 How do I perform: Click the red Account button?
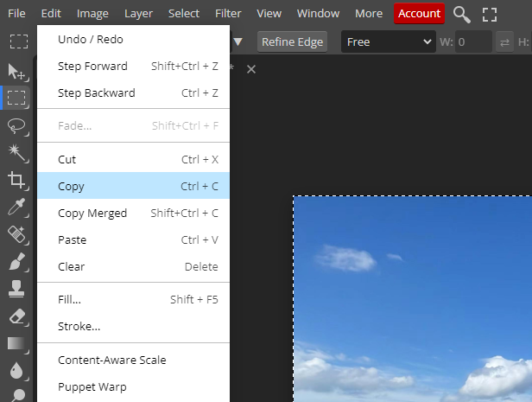point(419,14)
